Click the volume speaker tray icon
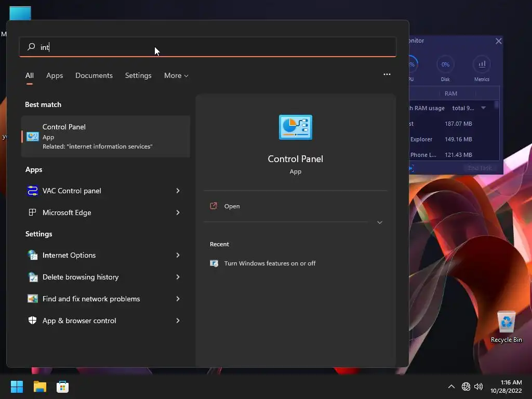This screenshot has width=532, height=399. (478, 387)
